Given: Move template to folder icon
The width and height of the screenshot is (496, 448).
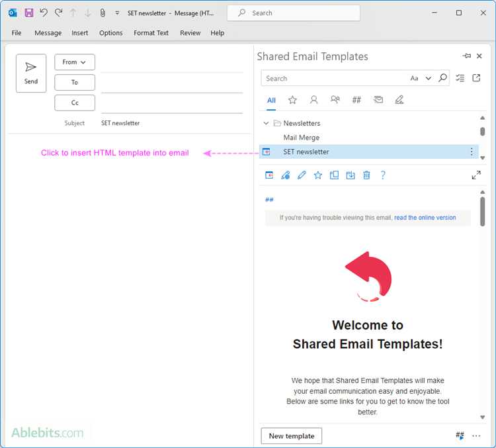Looking at the screenshot, I should coord(350,175).
